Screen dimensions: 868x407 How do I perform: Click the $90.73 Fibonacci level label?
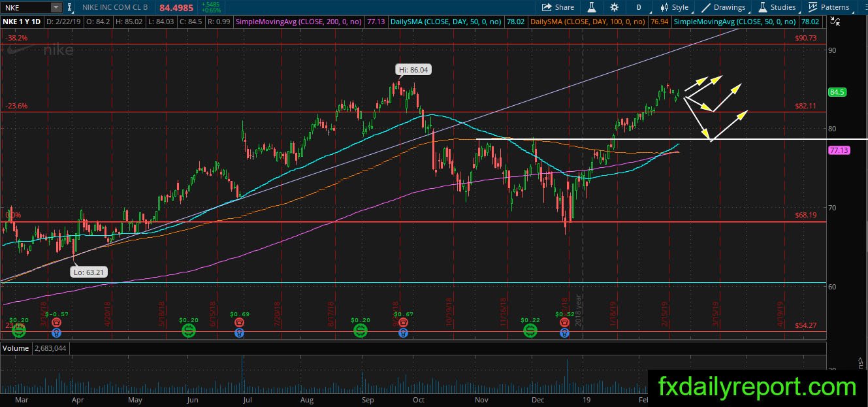[806, 38]
